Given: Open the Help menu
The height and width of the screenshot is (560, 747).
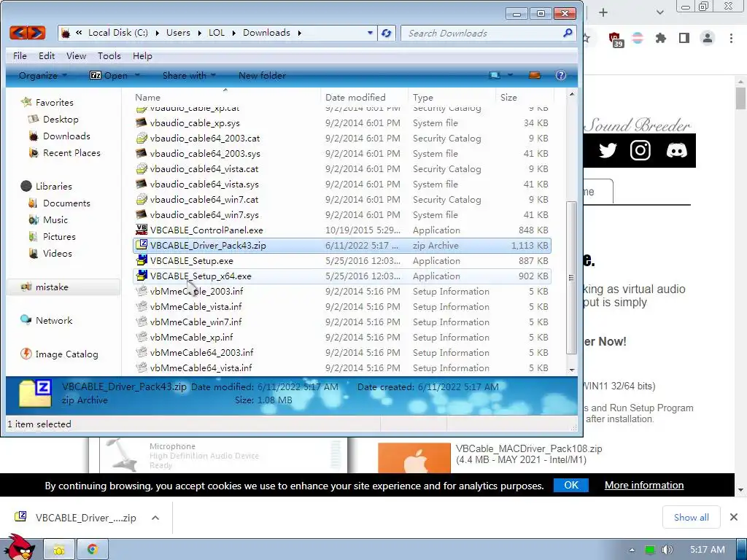Looking at the screenshot, I should [x=142, y=55].
